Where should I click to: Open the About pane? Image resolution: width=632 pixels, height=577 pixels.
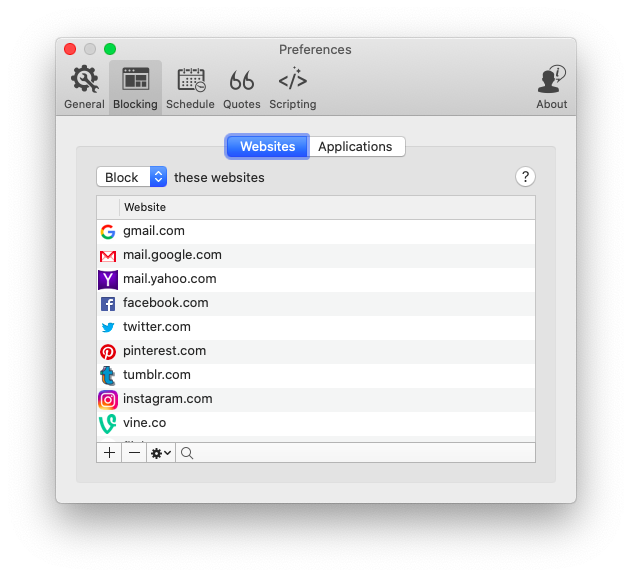point(551,87)
